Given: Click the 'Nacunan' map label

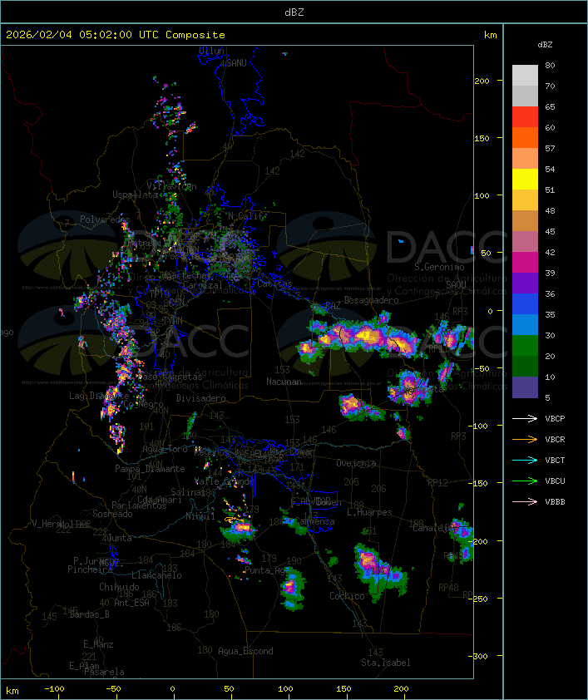Looking at the screenshot, I should point(284,382).
